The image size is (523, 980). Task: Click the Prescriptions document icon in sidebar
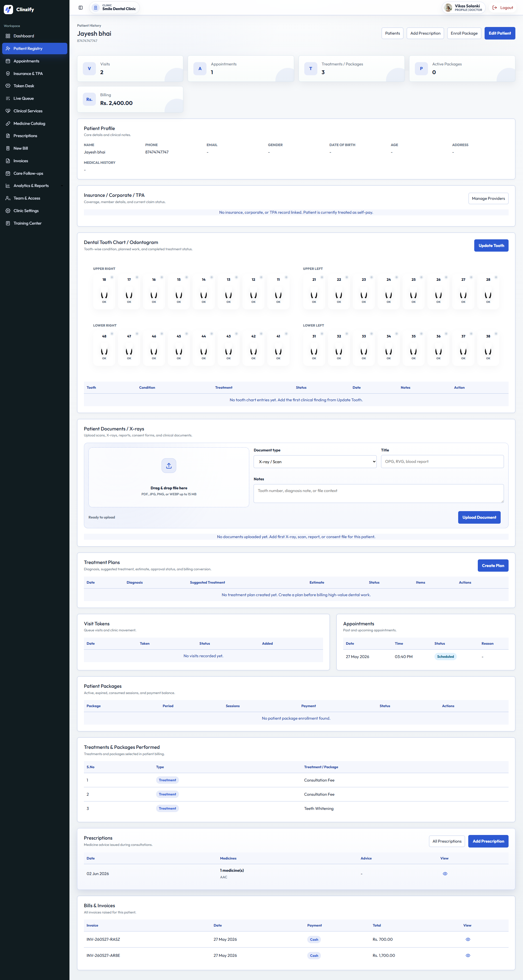click(x=8, y=136)
